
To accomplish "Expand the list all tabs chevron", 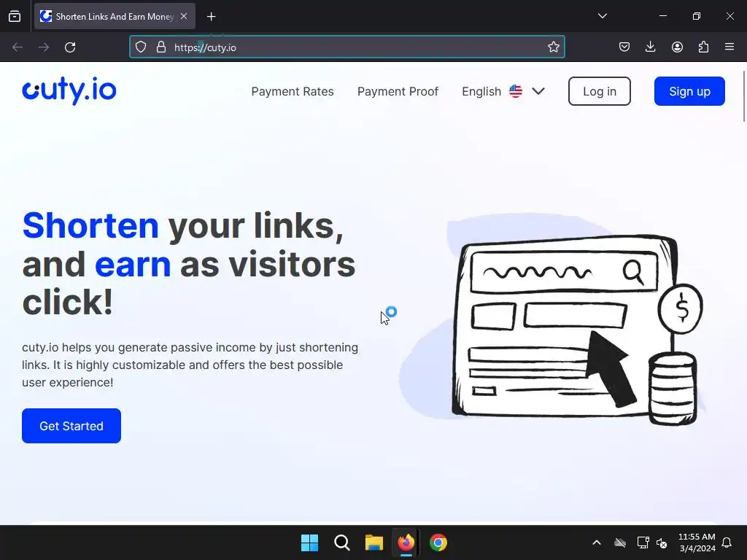I will (x=602, y=16).
